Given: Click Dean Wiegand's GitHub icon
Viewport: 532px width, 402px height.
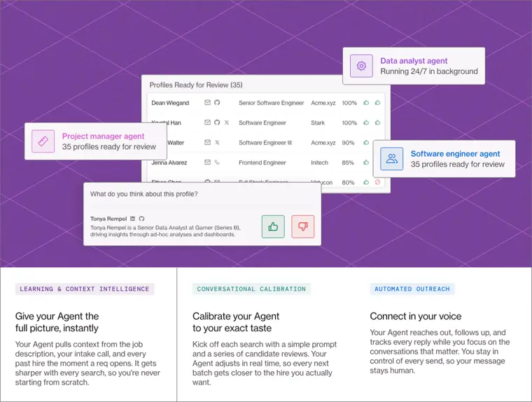Looking at the screenshot, I should [x=217, y=102].
